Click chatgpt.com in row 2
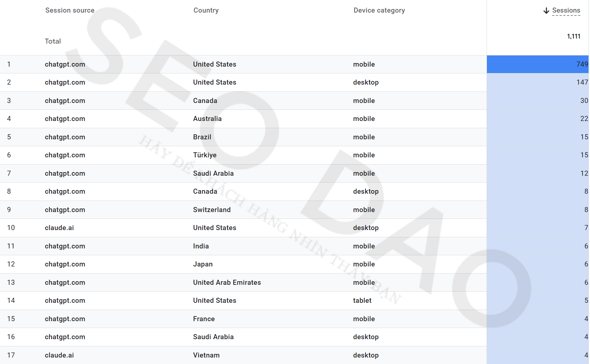Viewport: 590px width, 364px height. tap(65, 82)
